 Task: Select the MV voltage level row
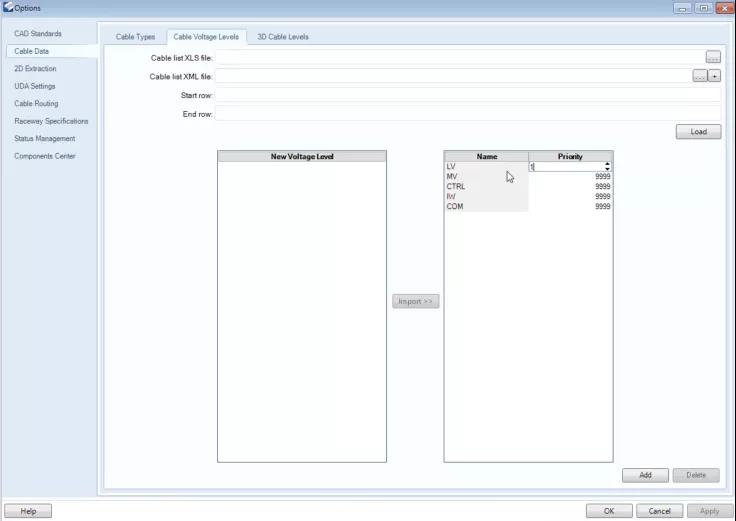tap(486, 176)
